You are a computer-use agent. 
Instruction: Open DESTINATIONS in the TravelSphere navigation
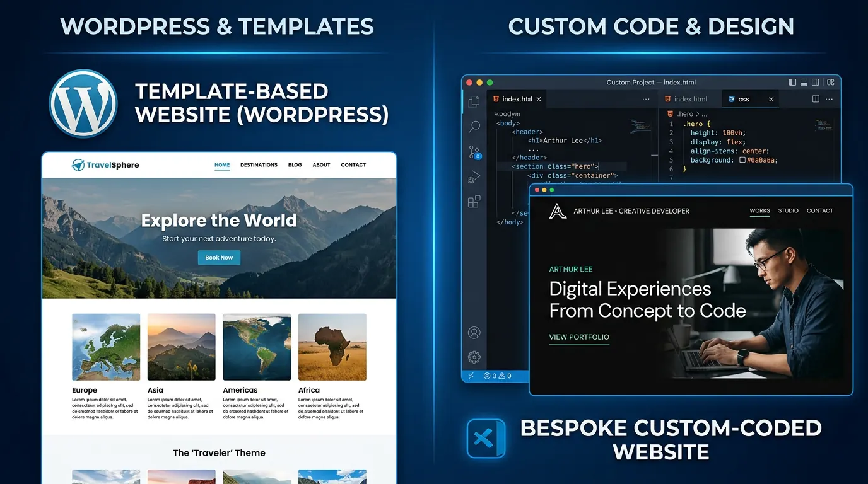pos(259,165)
